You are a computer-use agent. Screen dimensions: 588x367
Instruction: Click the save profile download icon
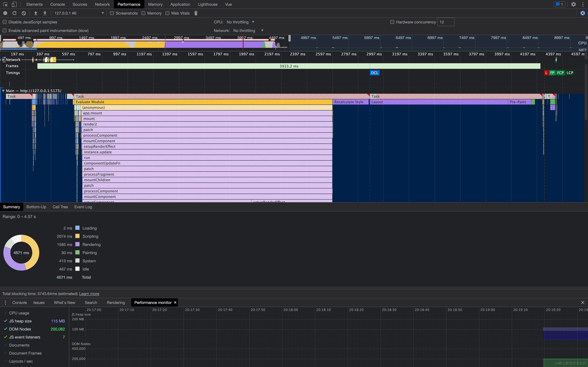pos(45,13)
